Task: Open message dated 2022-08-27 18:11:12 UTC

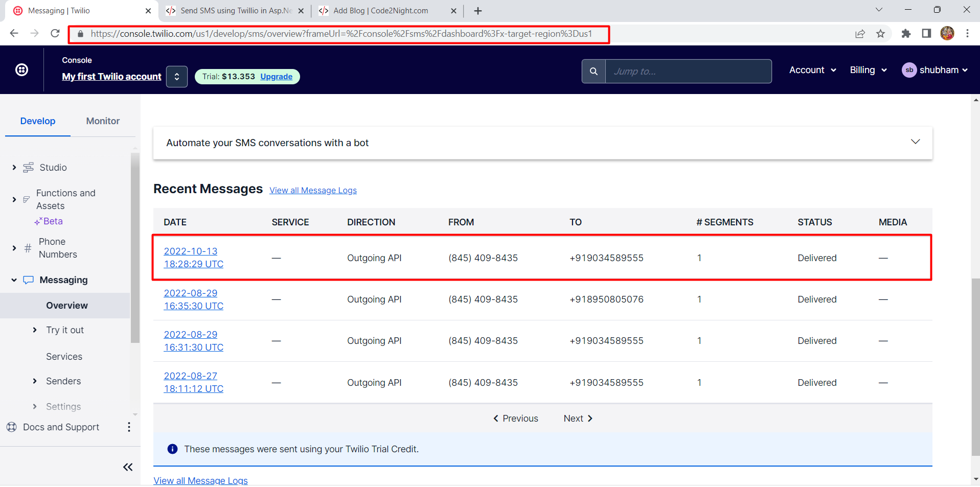Action: point(193,382)
